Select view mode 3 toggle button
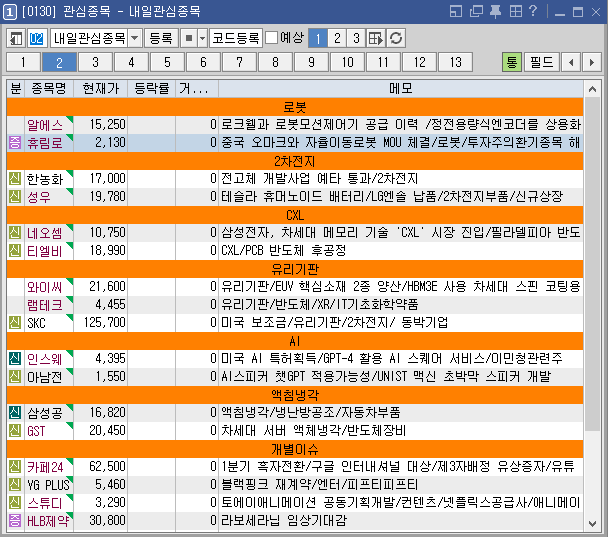 click(x=356, y=38)
